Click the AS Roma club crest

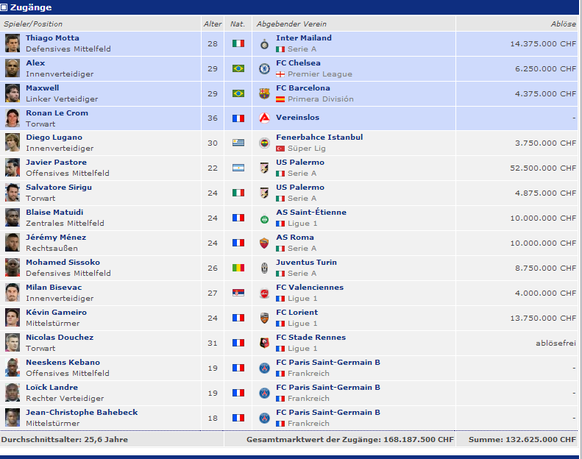coord(264,243)
